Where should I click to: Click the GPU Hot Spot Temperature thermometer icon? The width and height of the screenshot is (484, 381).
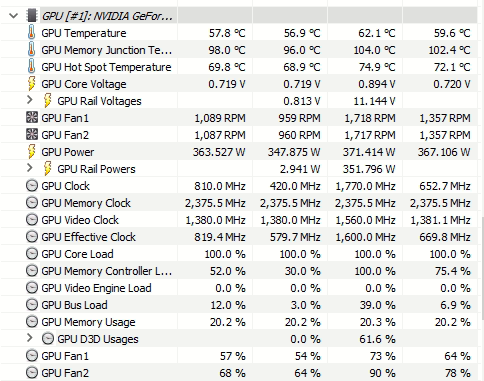pyautogui.click(x=31, y=67)
